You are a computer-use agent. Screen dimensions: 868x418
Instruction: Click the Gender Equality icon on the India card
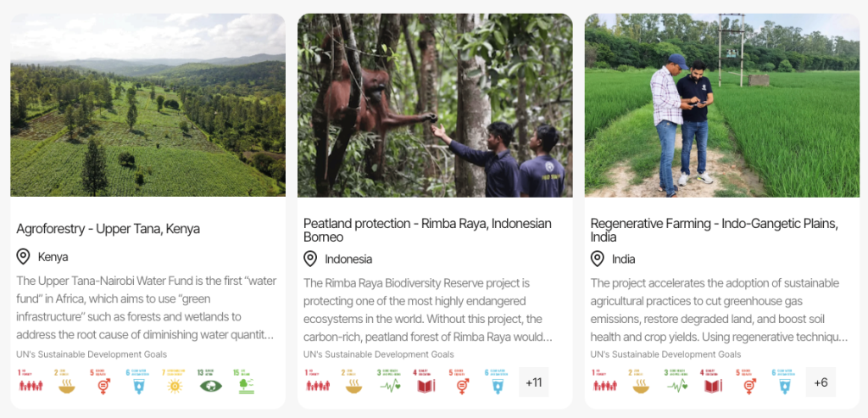tap(748, 382)
